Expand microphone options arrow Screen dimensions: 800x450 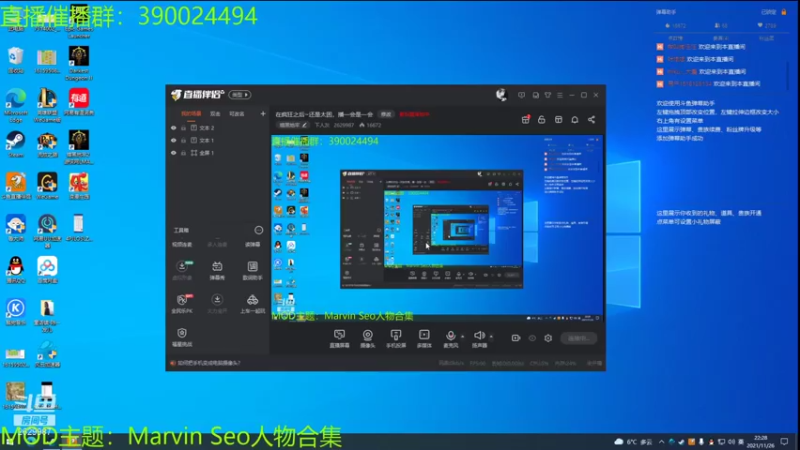coord(463,337)
